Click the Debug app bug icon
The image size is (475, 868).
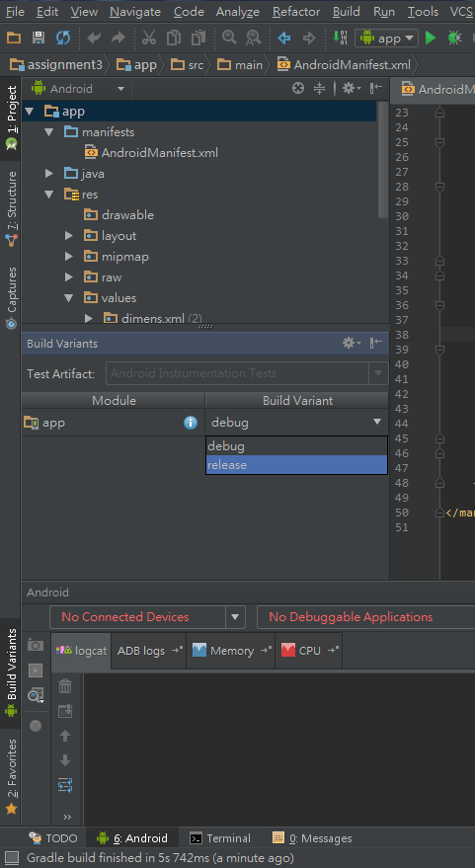[x=454, y=38]
